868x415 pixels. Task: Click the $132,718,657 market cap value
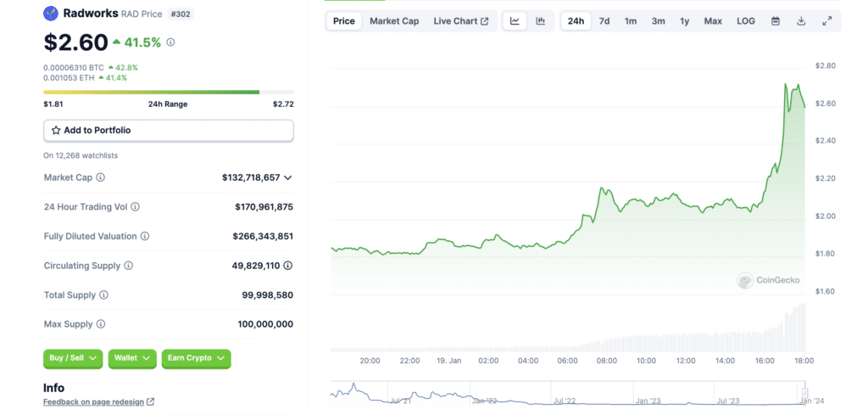[251, 178]
